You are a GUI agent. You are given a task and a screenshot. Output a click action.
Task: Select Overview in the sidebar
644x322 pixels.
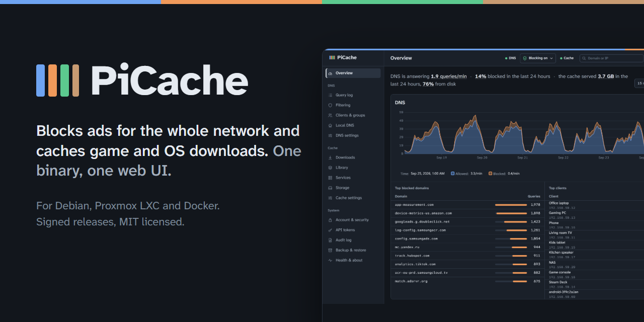353,73
